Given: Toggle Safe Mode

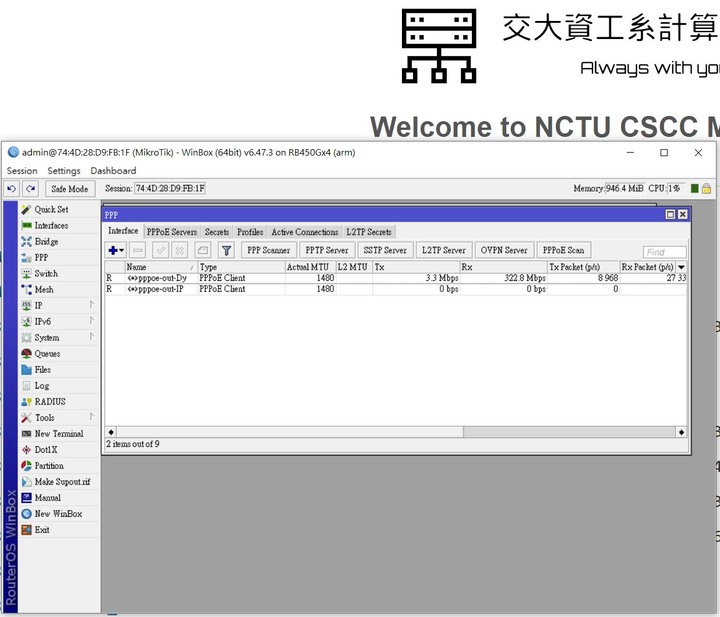Looking at the screenshot, I should 69,189.
